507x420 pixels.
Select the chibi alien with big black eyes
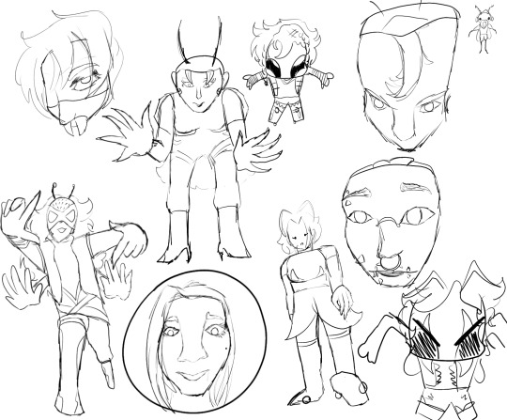click(x=287, y=71)
